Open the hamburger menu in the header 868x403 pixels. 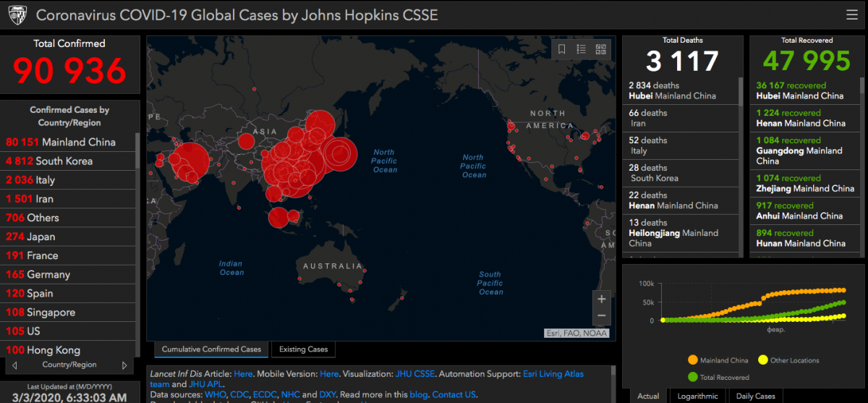point(851,14)
